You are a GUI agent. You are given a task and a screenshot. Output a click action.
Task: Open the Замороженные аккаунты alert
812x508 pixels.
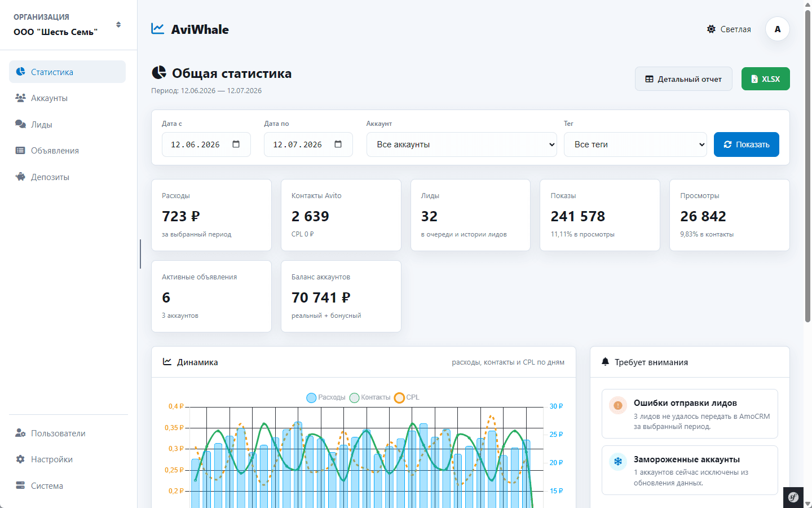(x=690, y=470)
